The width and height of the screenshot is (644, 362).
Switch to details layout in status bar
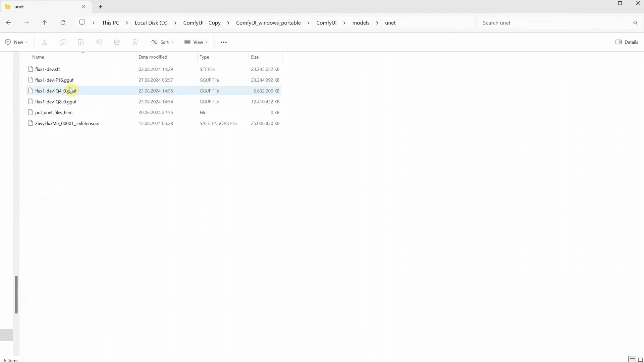632,359
